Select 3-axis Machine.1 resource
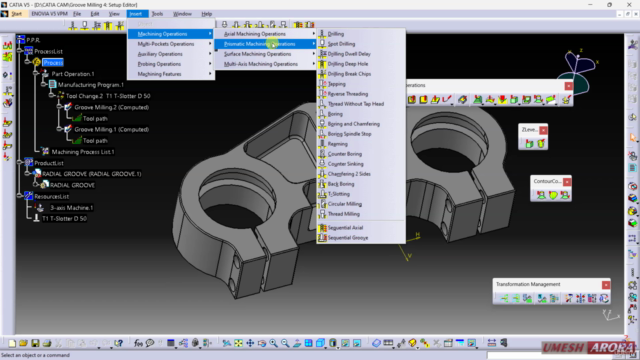The height and width of the screenshot is (360, 640). click(71, 208)
